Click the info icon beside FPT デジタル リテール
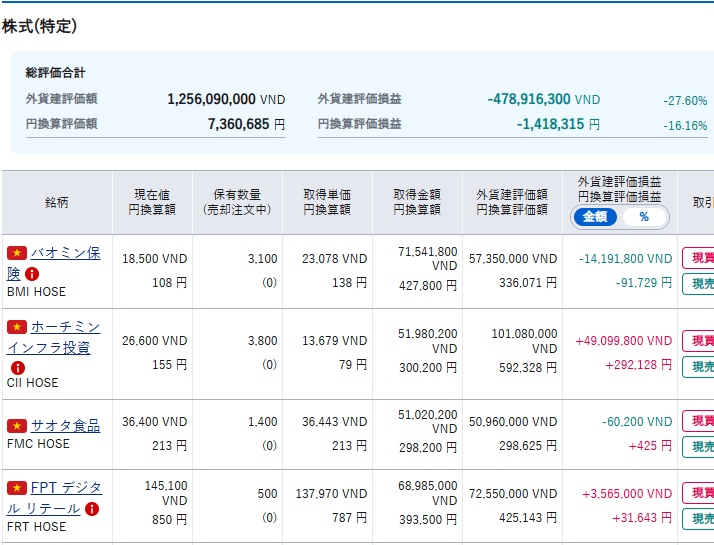Screen dimensions: 714x545 92,509
